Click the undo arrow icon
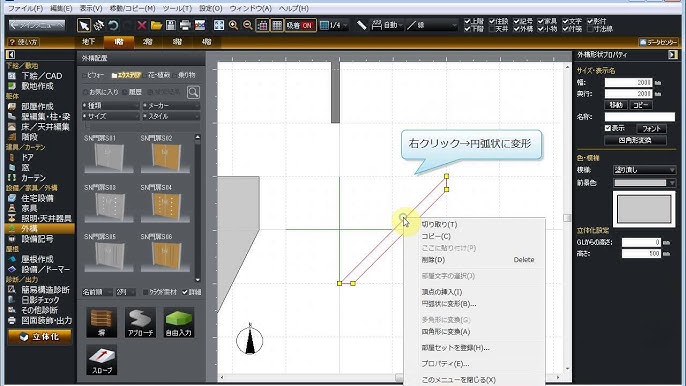Viewport: 686px width, 386px height. point(113,25)
